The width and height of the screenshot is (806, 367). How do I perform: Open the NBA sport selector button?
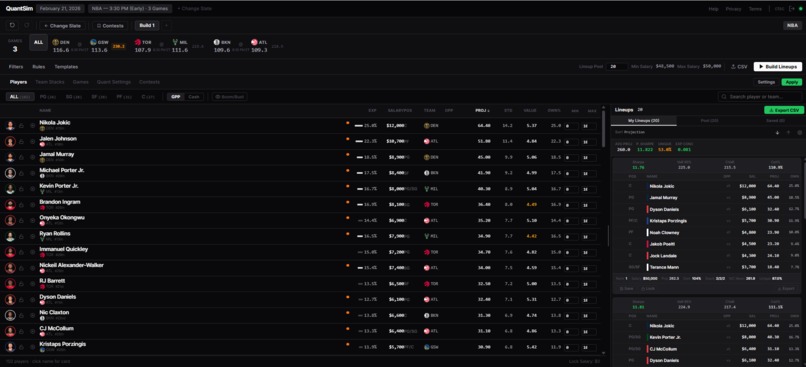pos(792,26)
